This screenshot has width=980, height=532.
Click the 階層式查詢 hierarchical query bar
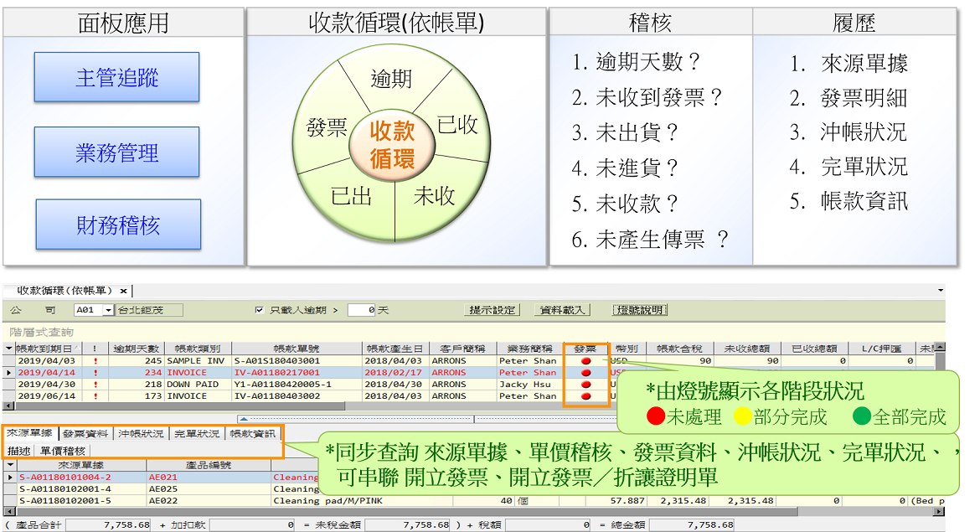coord(473,332)
